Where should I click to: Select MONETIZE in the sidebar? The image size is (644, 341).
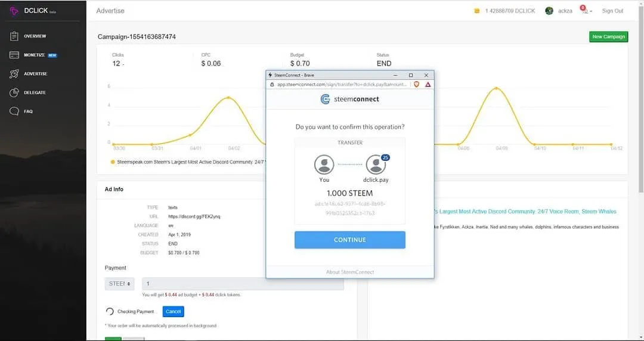34,55
